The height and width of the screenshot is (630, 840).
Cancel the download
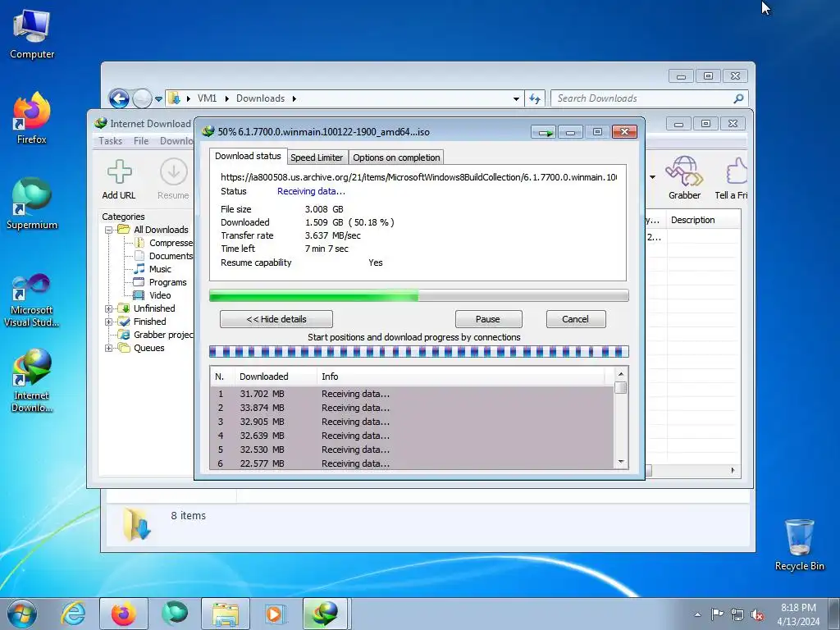coord(575,319)
